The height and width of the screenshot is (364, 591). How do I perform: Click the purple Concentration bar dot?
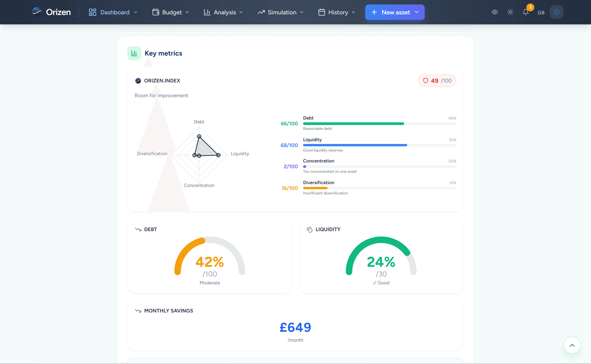(x=305, y=167)
